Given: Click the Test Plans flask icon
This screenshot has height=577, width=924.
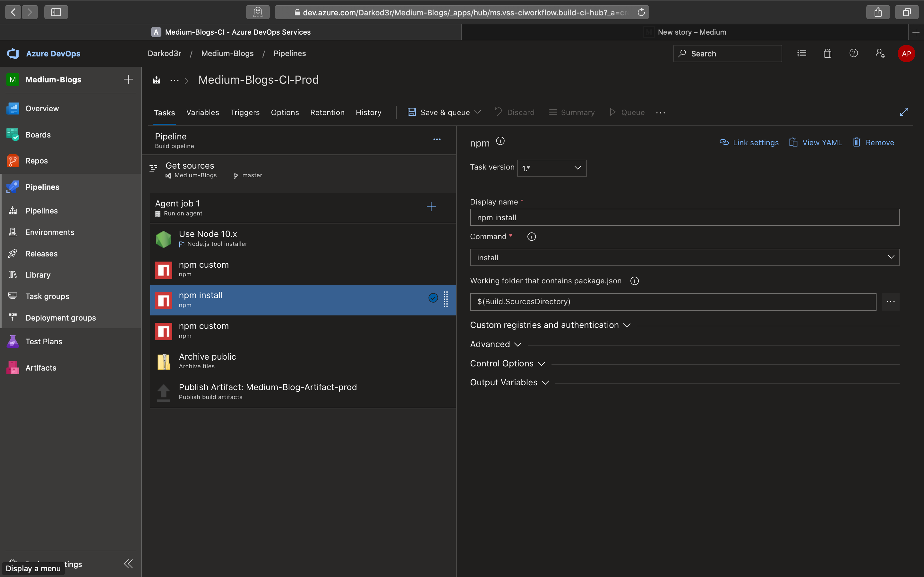Looking at the screenshot, I should tap(13, 341).
